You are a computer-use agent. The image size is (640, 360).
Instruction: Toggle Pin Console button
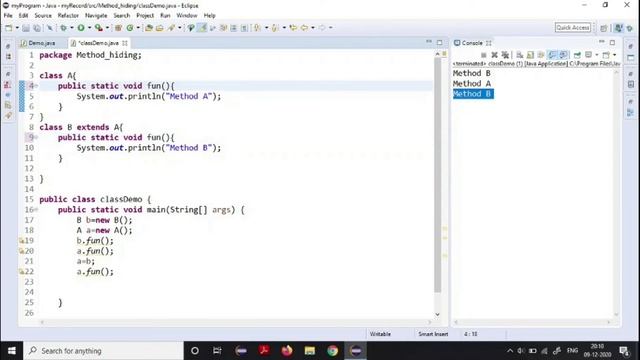point(577,55)
